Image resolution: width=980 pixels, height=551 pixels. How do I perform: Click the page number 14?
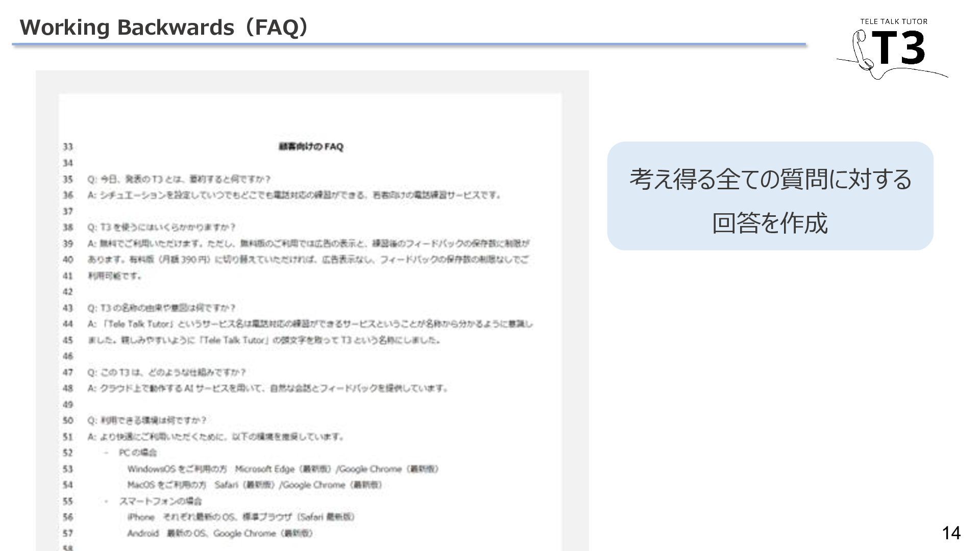[x=951, y=533]
